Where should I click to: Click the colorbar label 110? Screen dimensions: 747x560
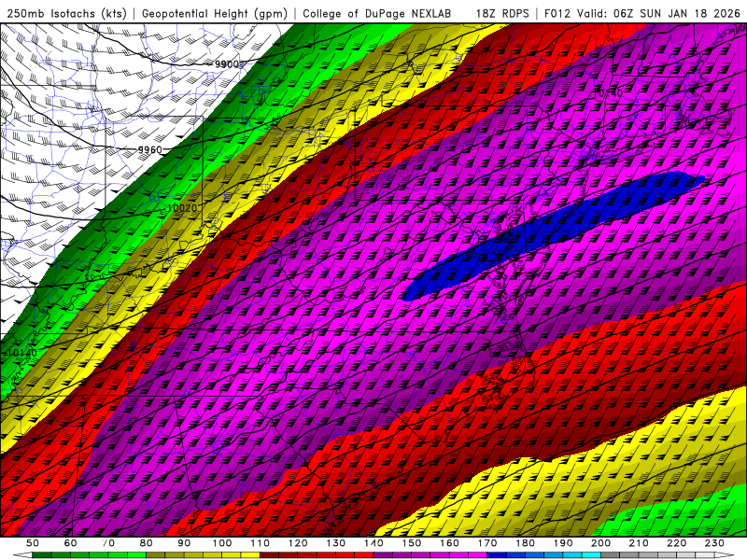261,543
